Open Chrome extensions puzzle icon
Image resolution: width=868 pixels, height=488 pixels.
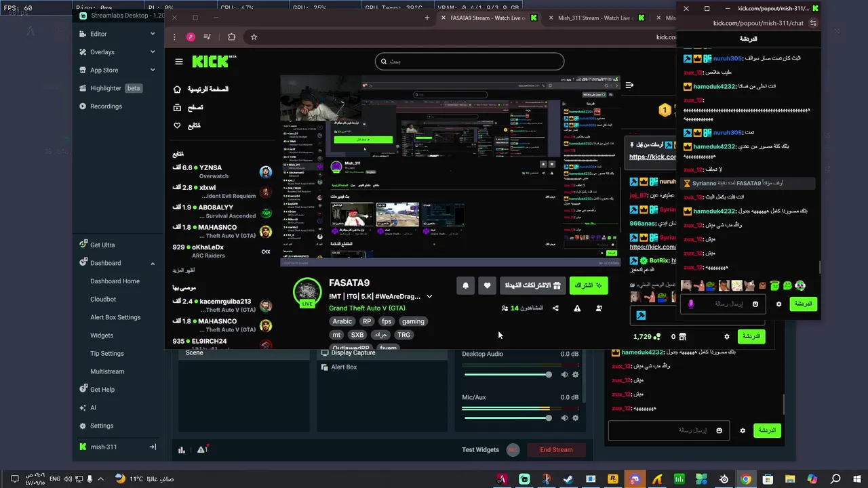click(x=231, y=37)
